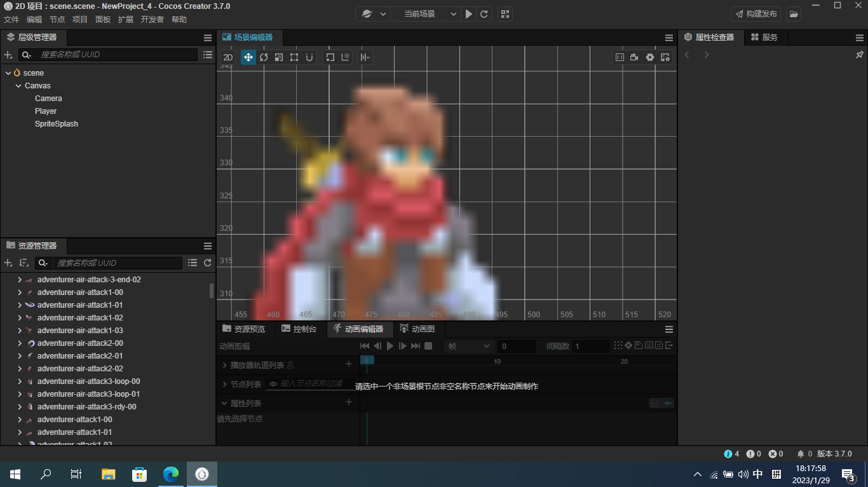Open the 帧 time unit dropdown

click(469, 346)
